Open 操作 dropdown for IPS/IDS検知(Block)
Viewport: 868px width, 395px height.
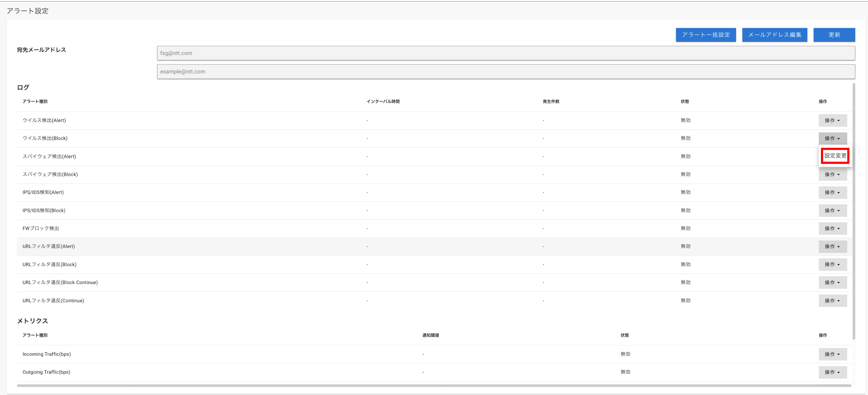(x=833, y=210)
